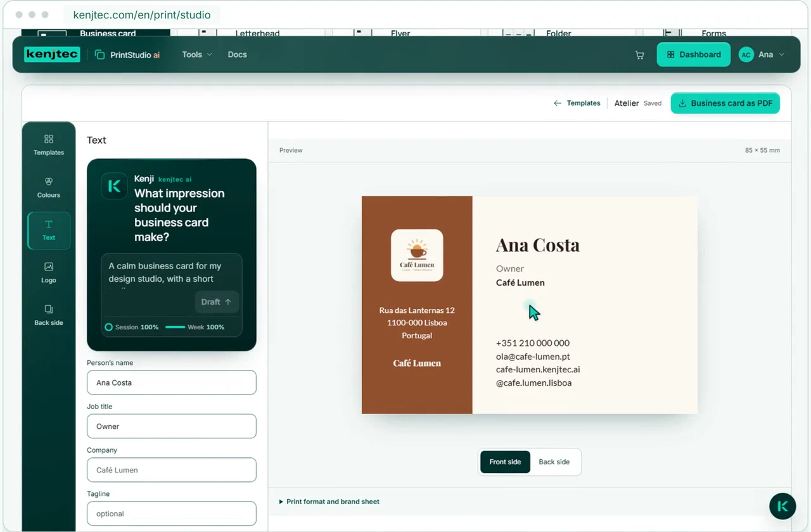Image resolution: width=811 pixels, height=532 pixels.
Task: Expand Print format and brand sheet
Action: point(329,502)
